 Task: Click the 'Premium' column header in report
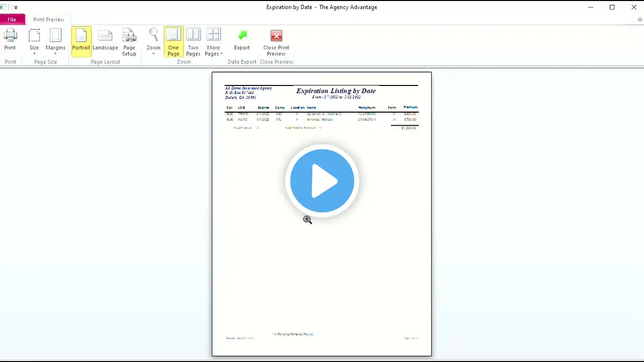(x=411, y=108)
